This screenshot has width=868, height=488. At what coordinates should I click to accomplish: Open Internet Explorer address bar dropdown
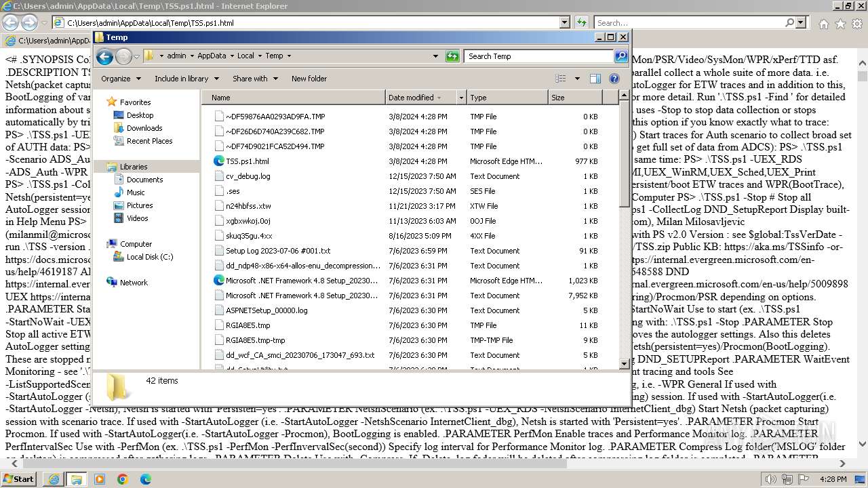coord(565,23)
